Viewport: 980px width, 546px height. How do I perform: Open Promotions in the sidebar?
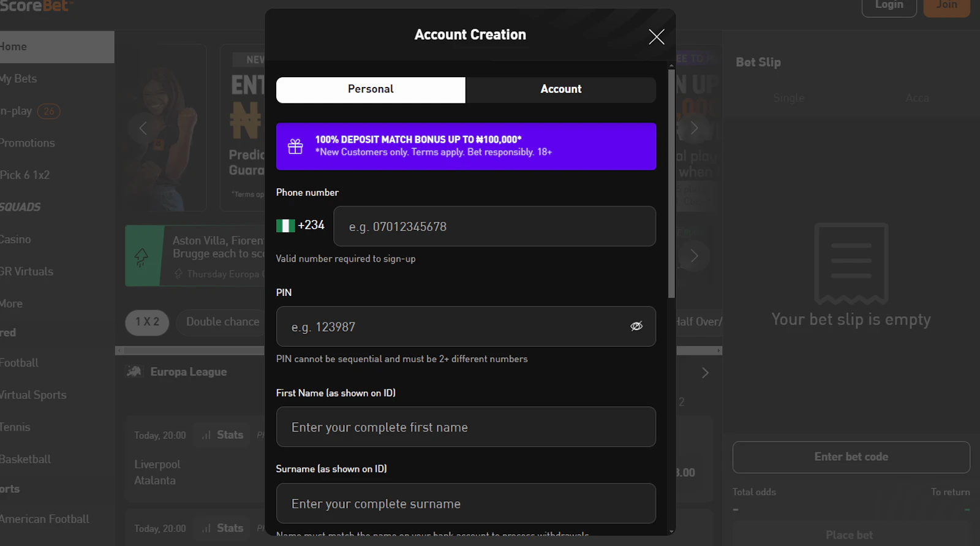(28, 143)
